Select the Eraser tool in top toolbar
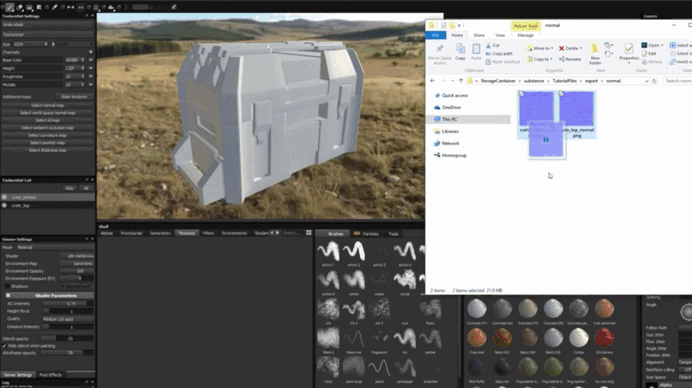The width and height of the screenshot is (692, 388). pyautogui.click(x=19, y=7)
